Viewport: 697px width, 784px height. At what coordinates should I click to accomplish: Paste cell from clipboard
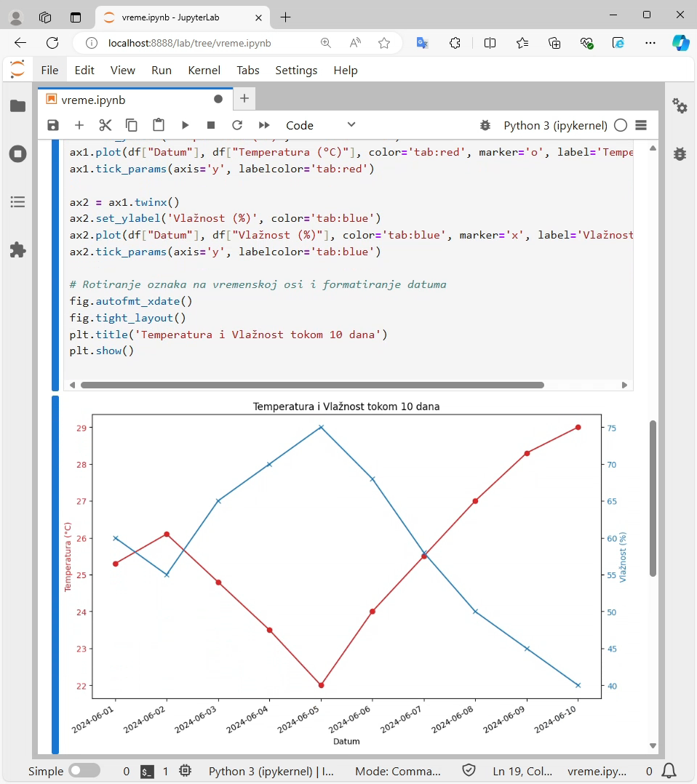pyautogui.click(x=159, y=125)
